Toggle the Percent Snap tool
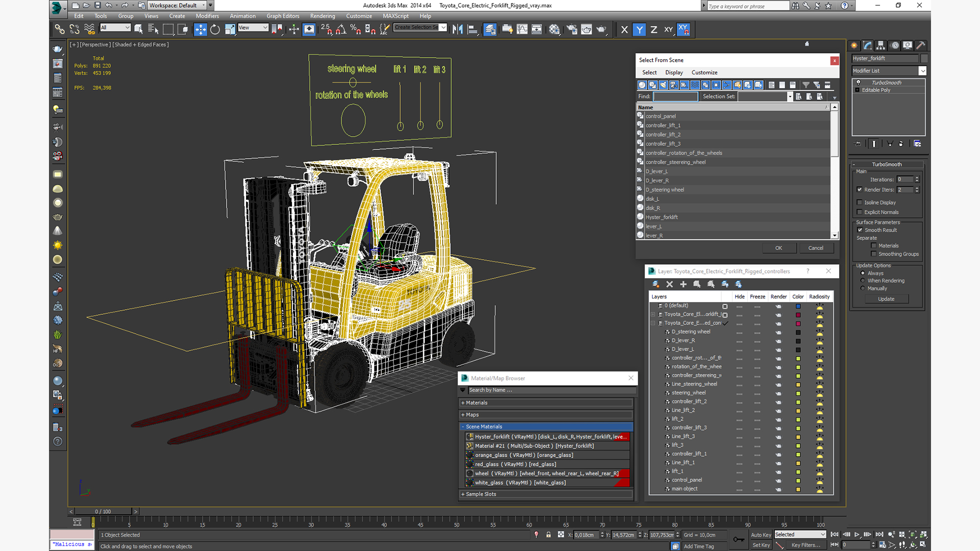The image size is (980, 551). coord(356,30)
